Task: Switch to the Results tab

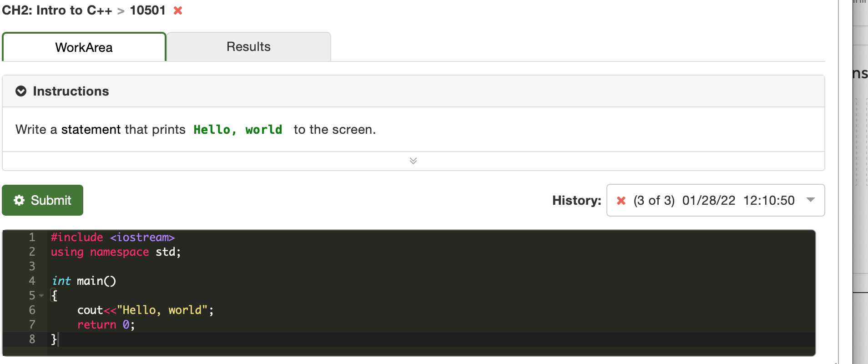Action: pyautogui.click(x=248, y=46)
